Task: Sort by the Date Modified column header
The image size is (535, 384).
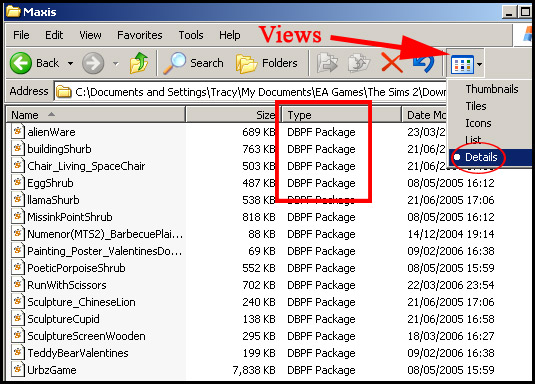Action: [425, 115]
